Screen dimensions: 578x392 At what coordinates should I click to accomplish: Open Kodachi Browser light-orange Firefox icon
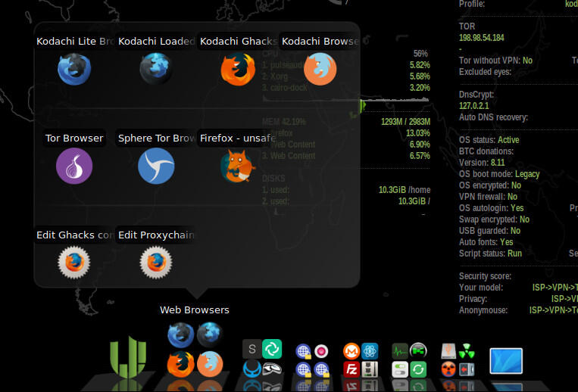point(320,69)
